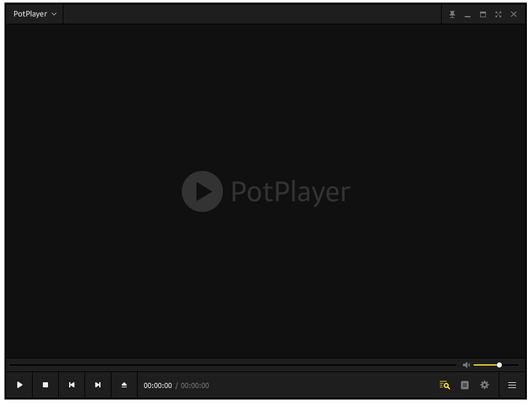
Task: Maximize the PotPlayer window
Action: [483, 14]
